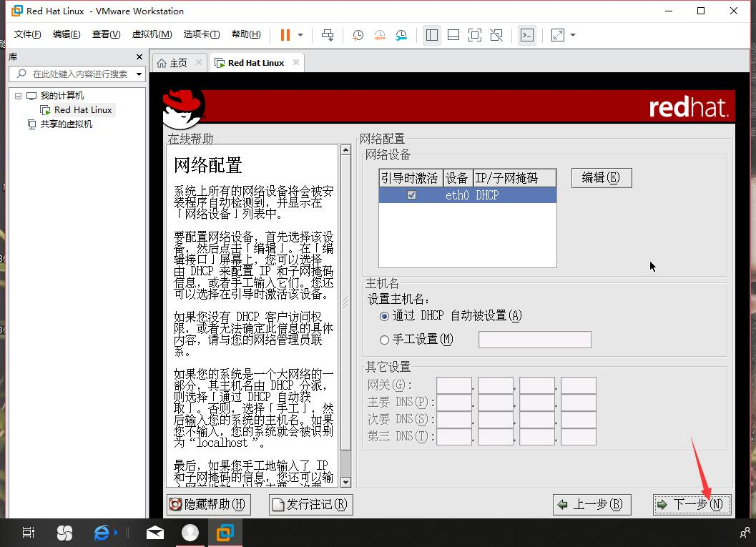Go back with 上一步(B) button

click(x=591, y=505)
